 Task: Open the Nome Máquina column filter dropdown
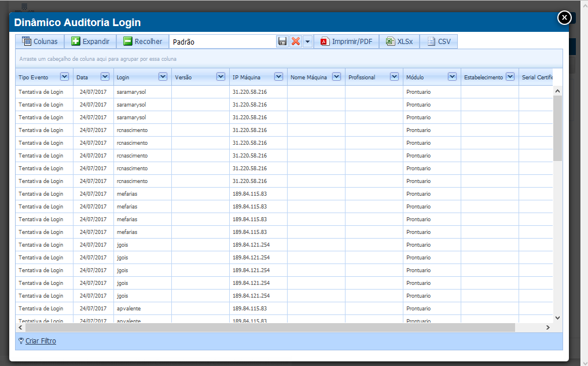(337, 76)
